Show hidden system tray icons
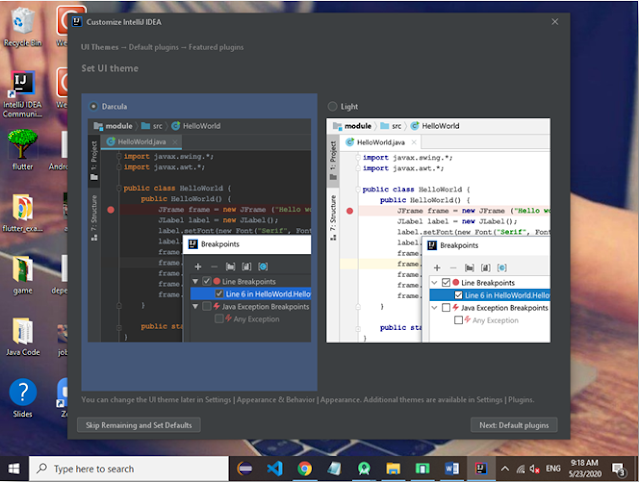639x482 pixels. click(x=505, y=469)
